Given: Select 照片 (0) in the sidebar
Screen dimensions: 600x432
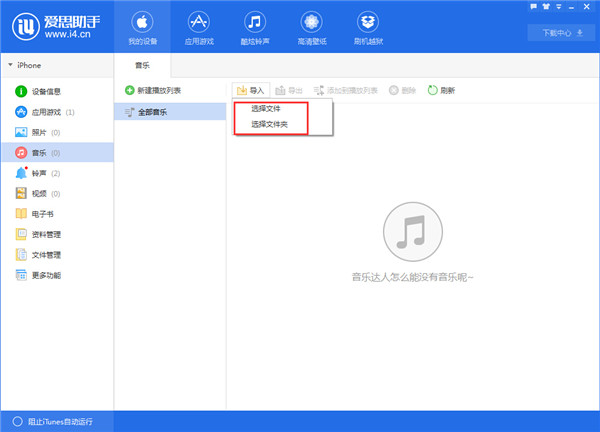Looking at the screenshot, I should (x=57, y=132).
